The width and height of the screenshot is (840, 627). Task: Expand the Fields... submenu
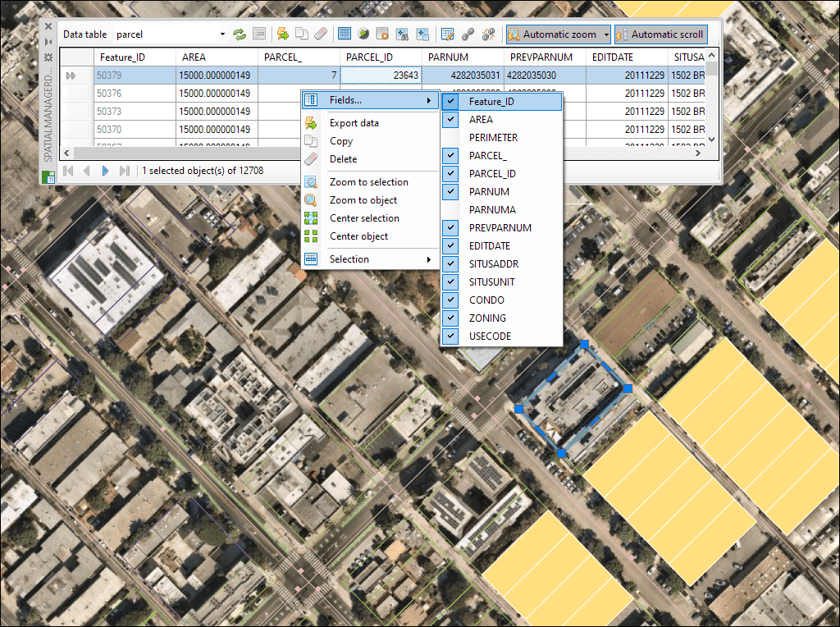pos(371,100)
